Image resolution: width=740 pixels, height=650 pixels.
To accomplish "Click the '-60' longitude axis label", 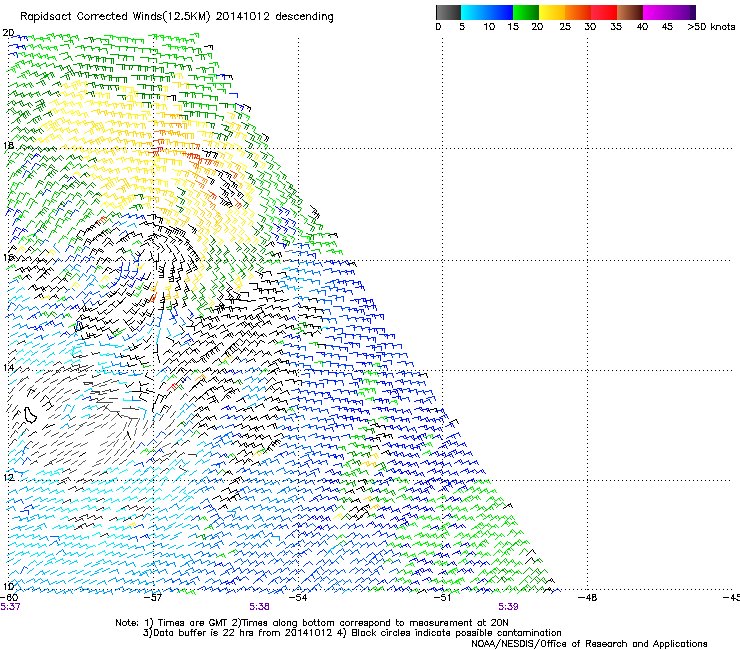I will (9, 598).
